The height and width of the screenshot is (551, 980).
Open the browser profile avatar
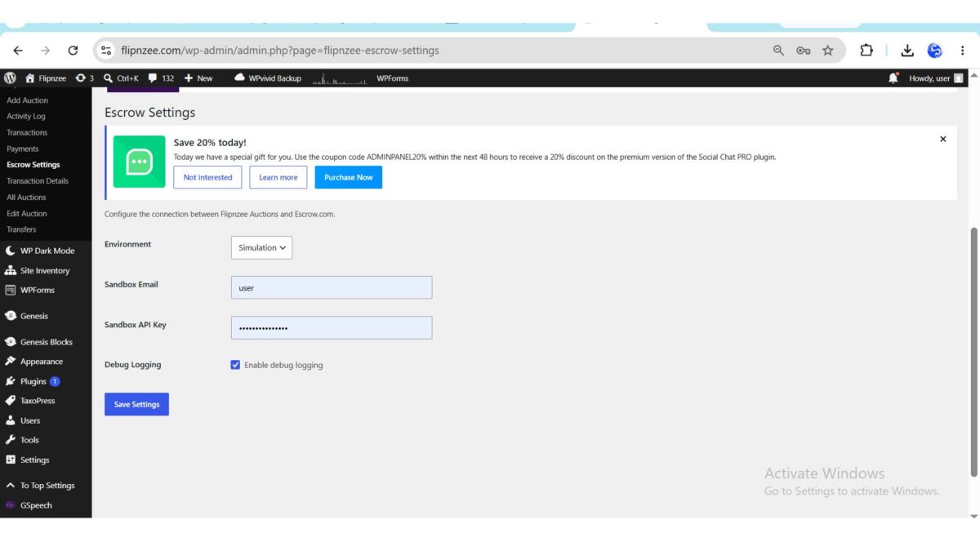tap(935, 51)
